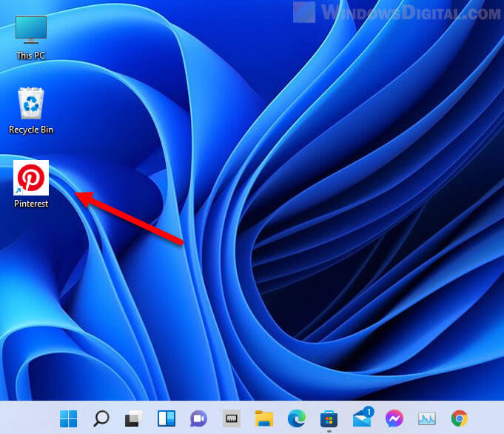Open Microsoft Store from taskbar
Screen dimensions: 504x434
coord(329,419)
